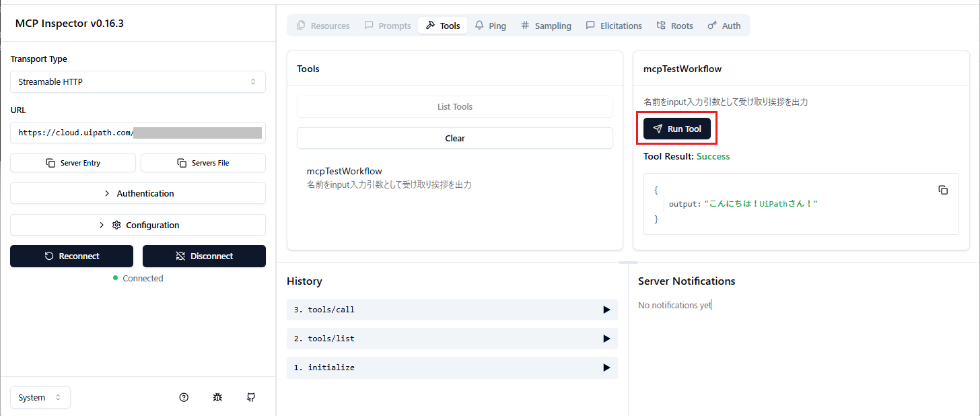Switch to the Prompts tab
This screenshot has width=980, height=416.
[x=388, y=26]
